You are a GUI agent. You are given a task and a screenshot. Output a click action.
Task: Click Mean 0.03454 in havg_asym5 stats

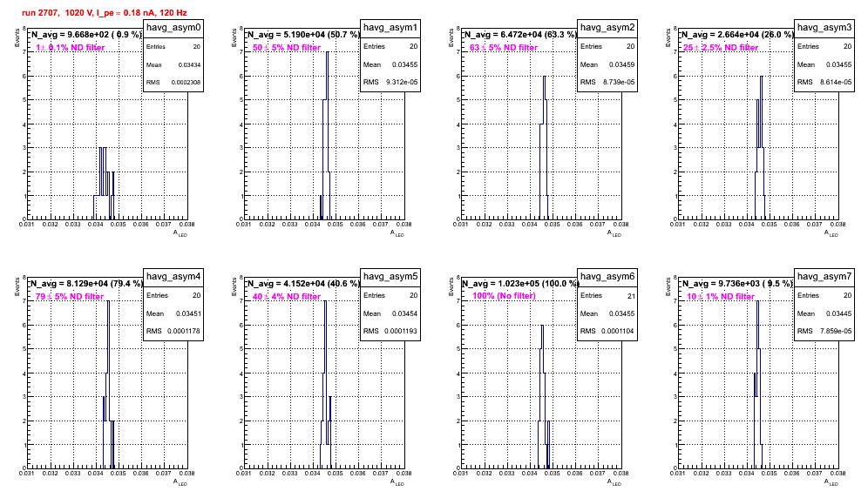pos(390,313)
